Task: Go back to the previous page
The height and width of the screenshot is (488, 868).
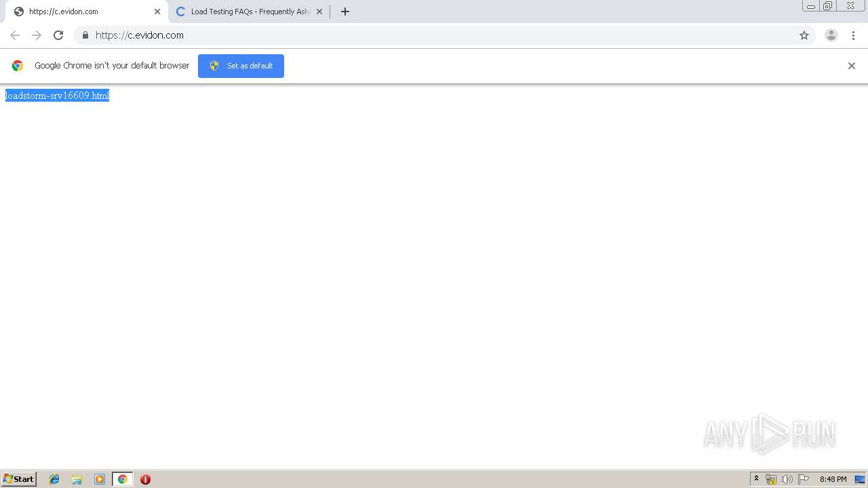Action: coord(15,35)
